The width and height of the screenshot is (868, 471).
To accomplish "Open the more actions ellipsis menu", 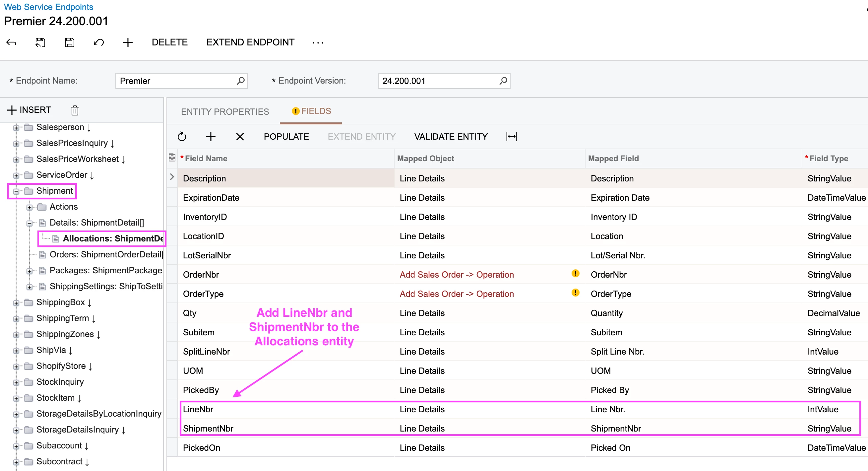I will pyautogui.click(x=317, y=42).
